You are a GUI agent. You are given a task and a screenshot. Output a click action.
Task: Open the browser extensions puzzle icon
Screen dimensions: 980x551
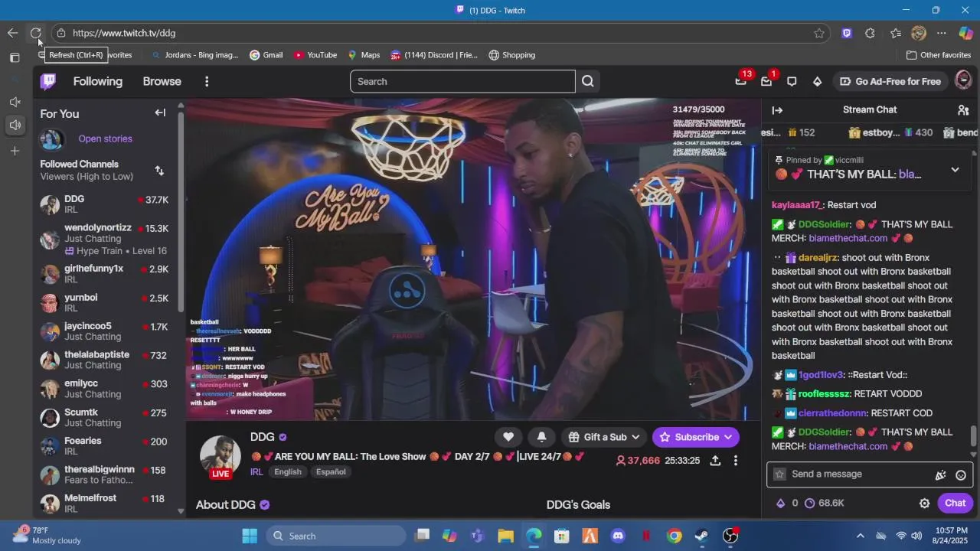click(x=870, y=33)
